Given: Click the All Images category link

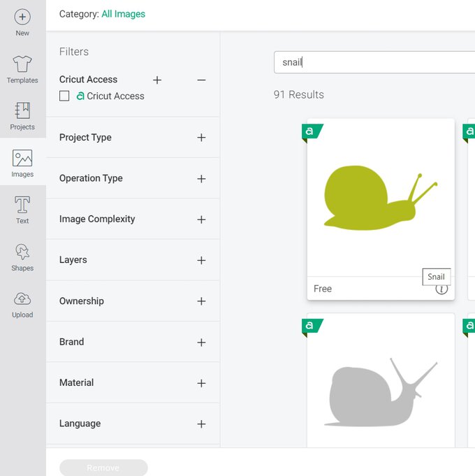Looking at the screenshot, I should [x=124, y=14].
